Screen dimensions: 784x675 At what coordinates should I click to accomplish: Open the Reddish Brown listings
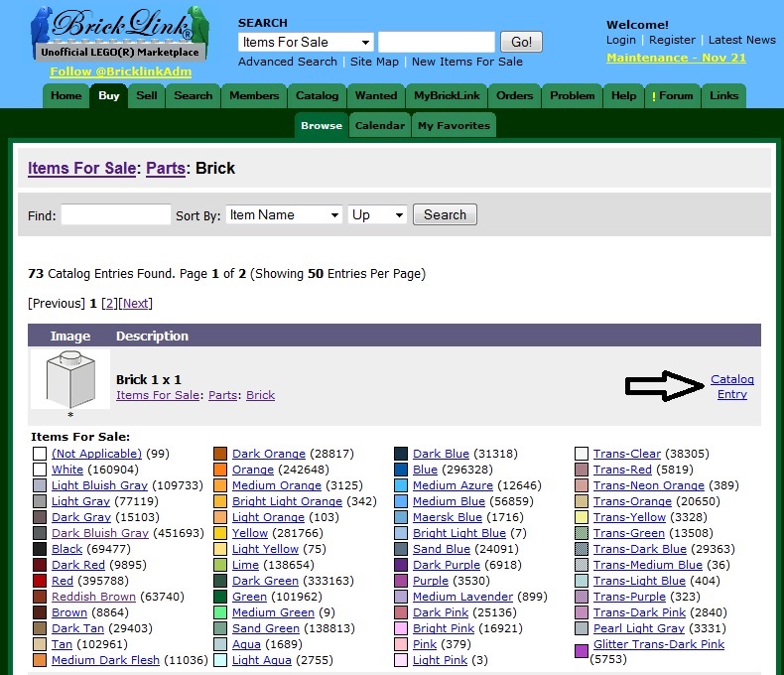93,597
